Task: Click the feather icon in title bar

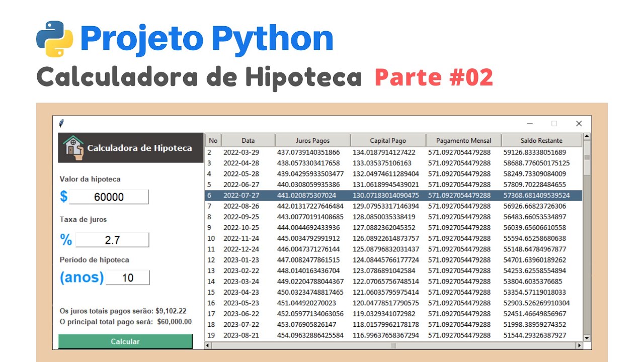Action: (61, 123)
